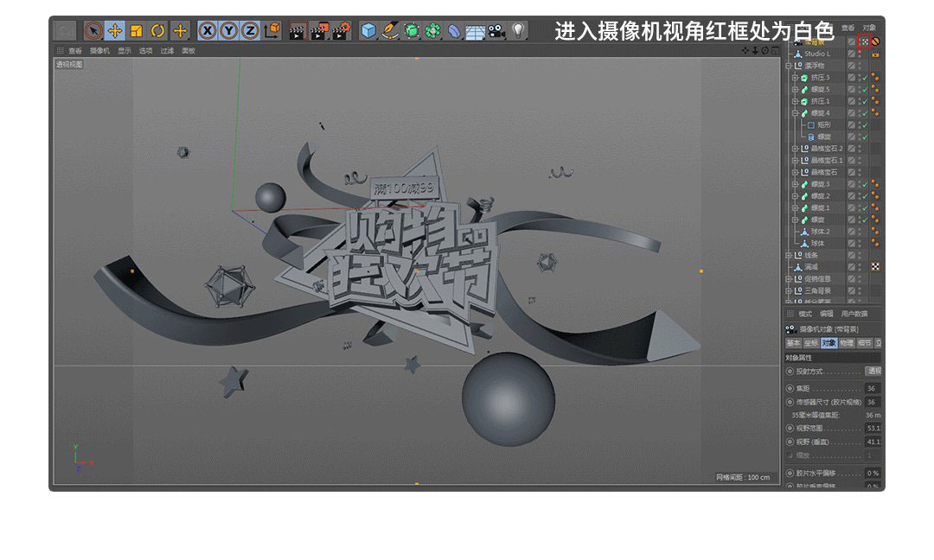The height and width of the screenshot is (560, 934).
Task: Activate the Rotate tool
Action: click(157, 30)
